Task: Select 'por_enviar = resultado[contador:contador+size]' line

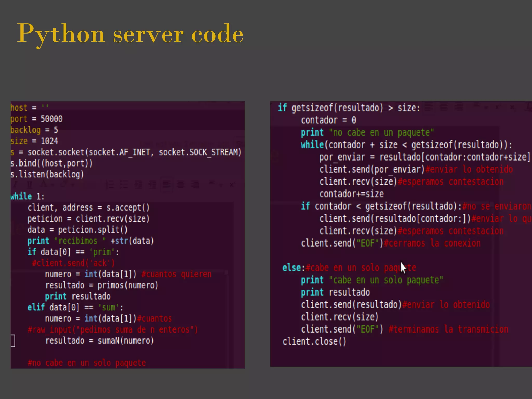Action: [x=425, y=157]
